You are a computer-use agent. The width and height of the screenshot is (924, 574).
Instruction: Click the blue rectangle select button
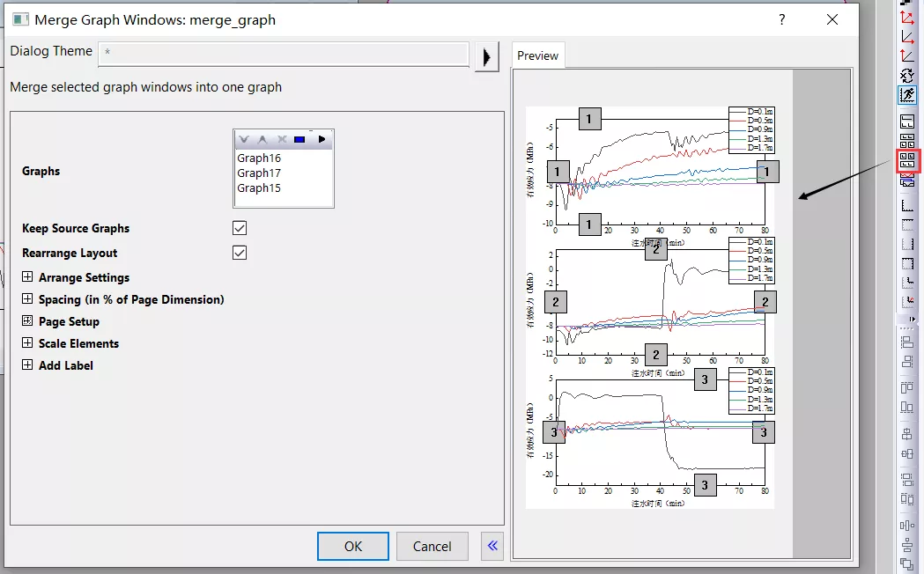pyautogui.click(x=299, y=139)
